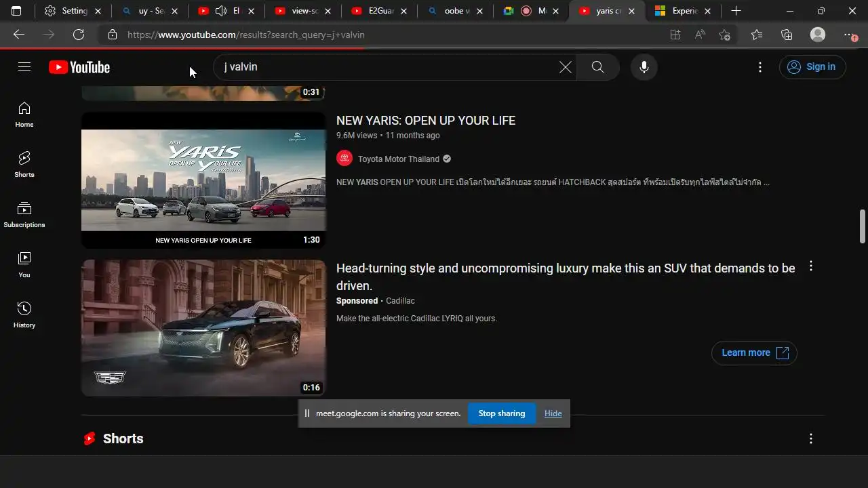Reload the current page
This screenshot has height=488, width=868.
(x=79, y=35)
